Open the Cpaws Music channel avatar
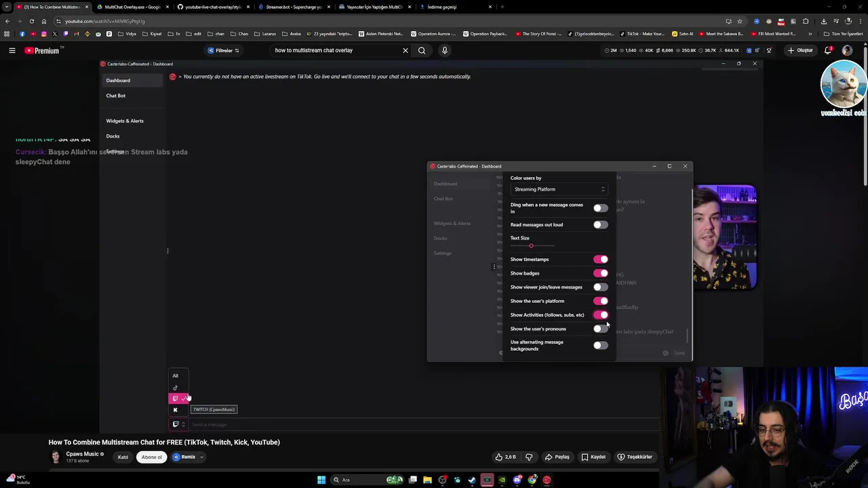 click(x=55, y=457)
